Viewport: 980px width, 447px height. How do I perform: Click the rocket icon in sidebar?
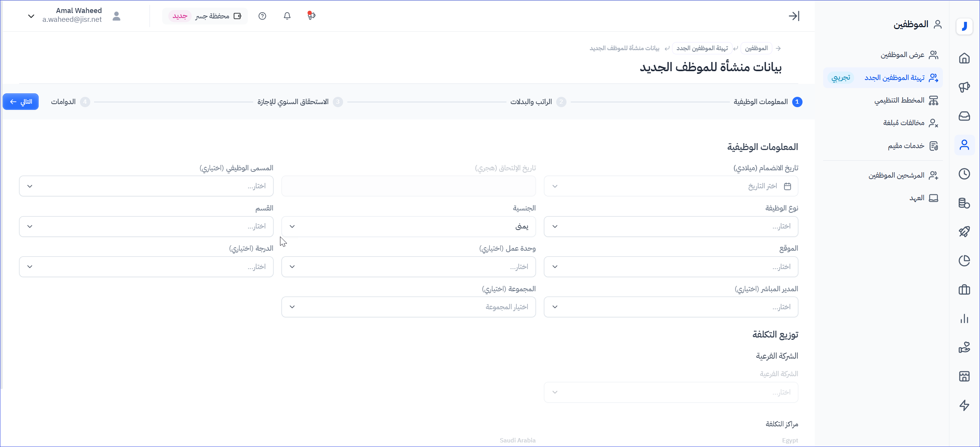[x=964, y=232]
